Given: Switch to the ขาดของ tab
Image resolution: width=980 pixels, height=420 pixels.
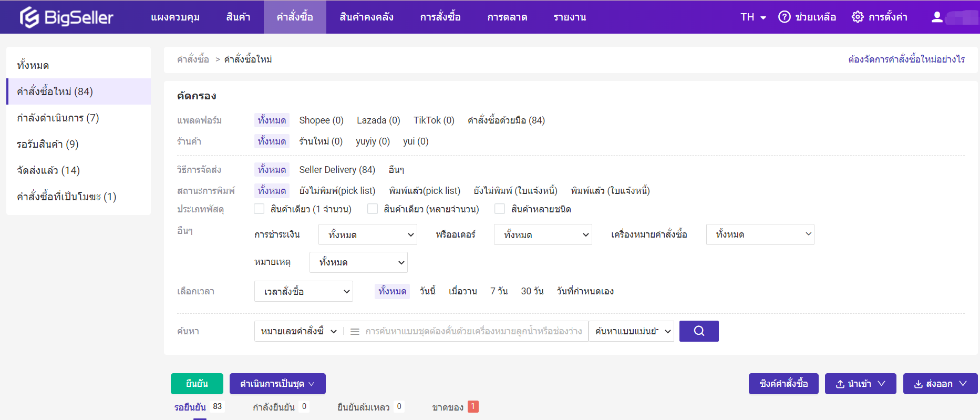Looking at the screenshot, I should point(448,407).
